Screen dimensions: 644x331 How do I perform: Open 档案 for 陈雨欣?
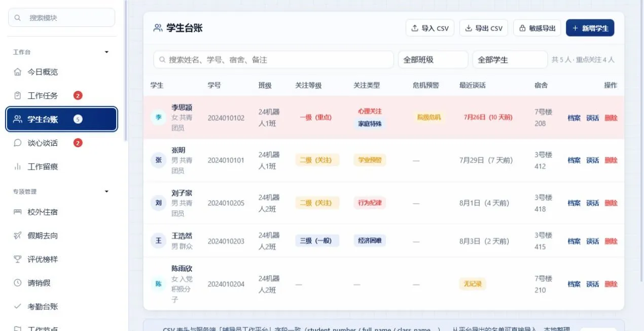click(x=574, y=284)
